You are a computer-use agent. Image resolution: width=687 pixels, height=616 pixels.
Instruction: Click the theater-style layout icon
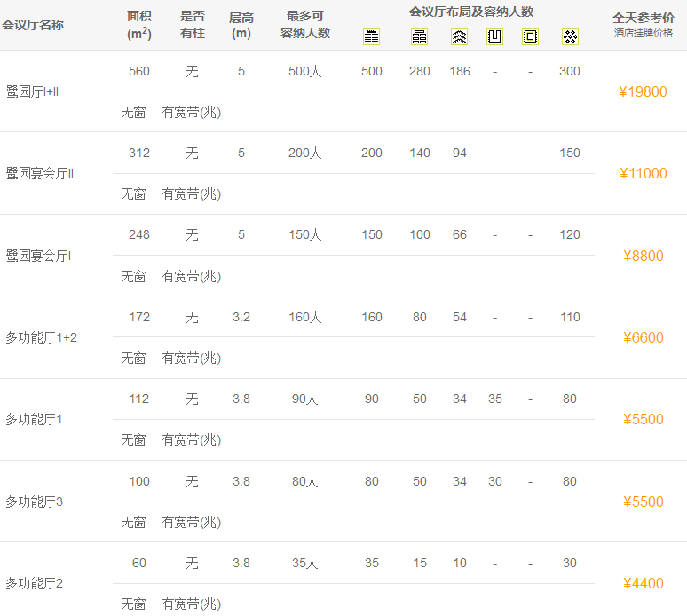(372, 36)
